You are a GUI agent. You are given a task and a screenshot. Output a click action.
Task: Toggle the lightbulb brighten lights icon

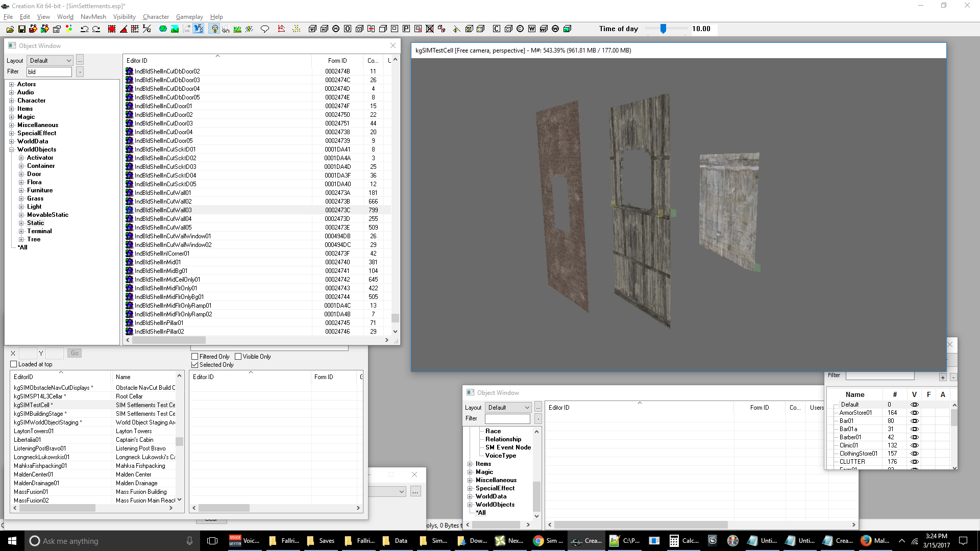[214, 29]
